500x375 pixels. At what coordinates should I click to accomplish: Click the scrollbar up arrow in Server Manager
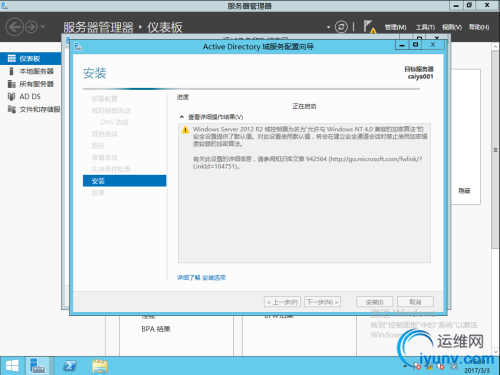click(495, 47)
